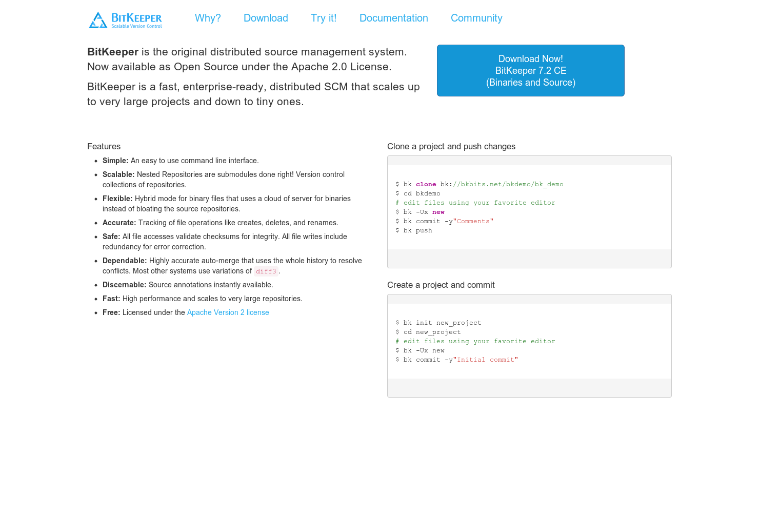This screenshot has width=759, height=532.
Task: Click the edit files comment in clone example
Action: (x=475, y=203)
